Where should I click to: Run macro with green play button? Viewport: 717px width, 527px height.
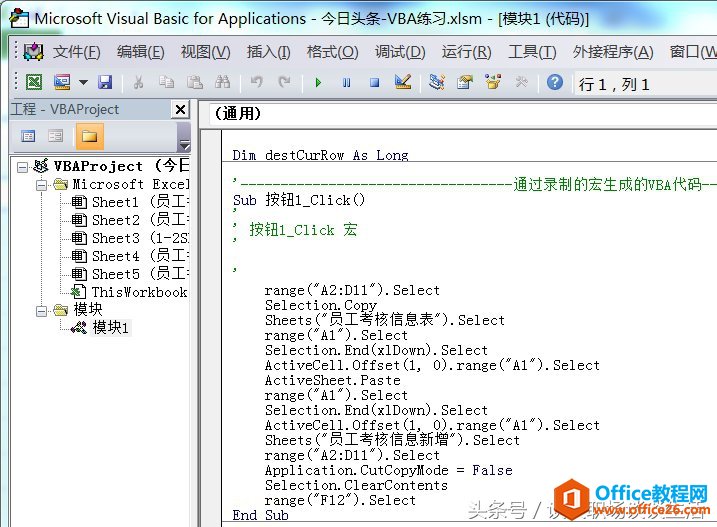318,83
